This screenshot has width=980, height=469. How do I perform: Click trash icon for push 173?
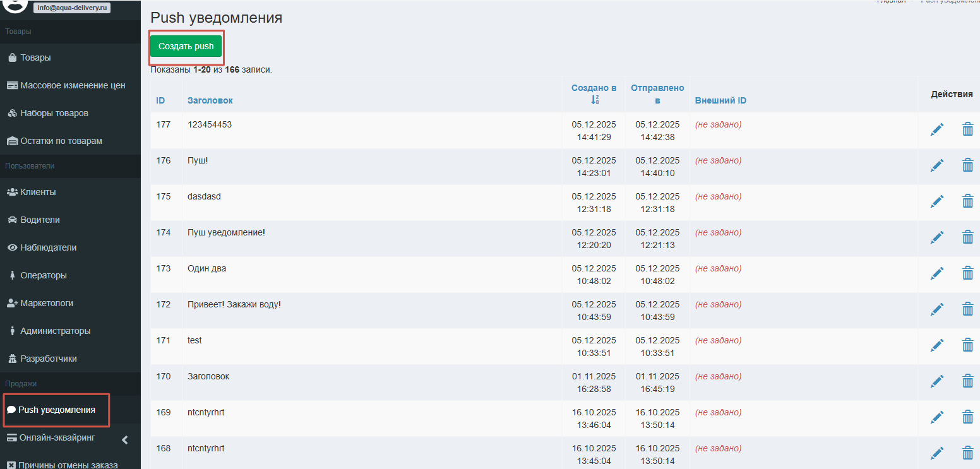point(967,273)
